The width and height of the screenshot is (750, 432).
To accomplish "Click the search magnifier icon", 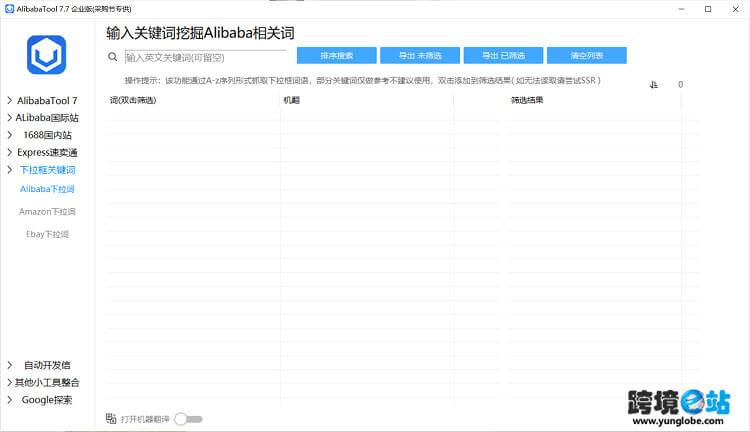I will pyautogui.click(x=112, y=57).
